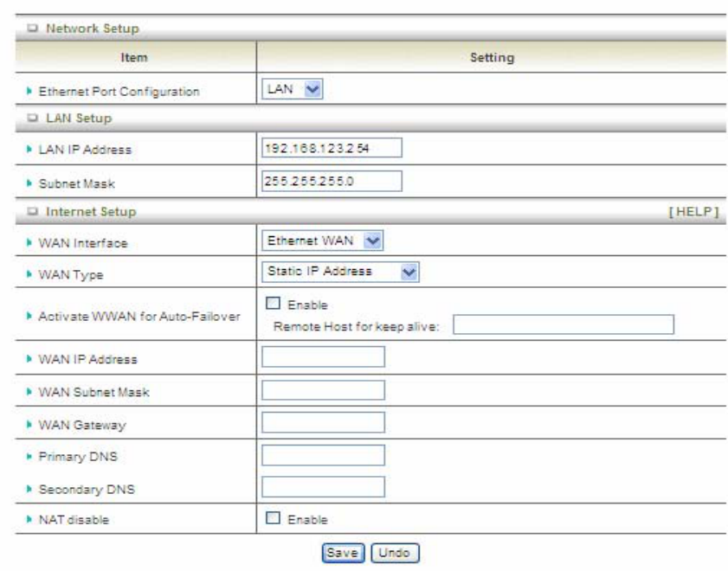
Task: Click the Secondary DNS input field
Action: 323,487
